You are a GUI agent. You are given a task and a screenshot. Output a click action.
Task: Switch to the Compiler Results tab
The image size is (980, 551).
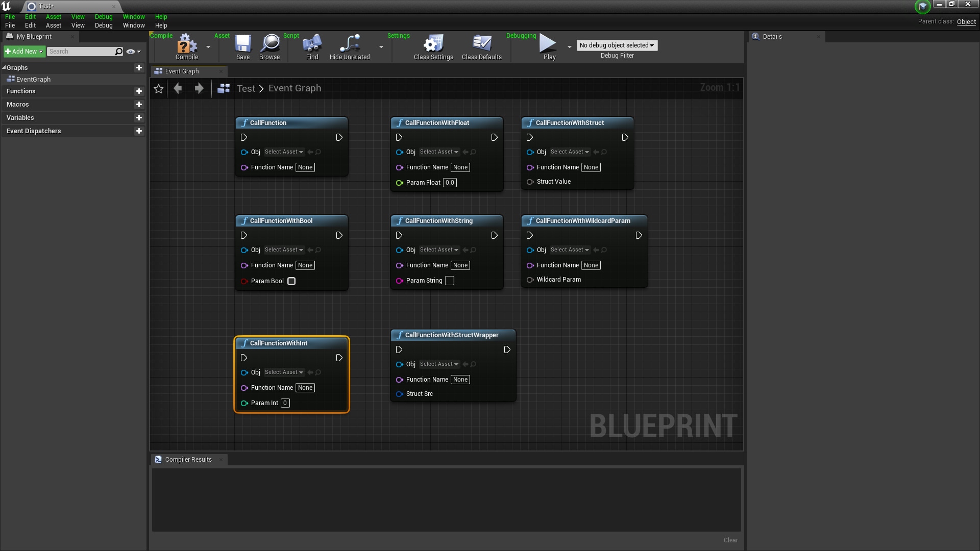188,459
